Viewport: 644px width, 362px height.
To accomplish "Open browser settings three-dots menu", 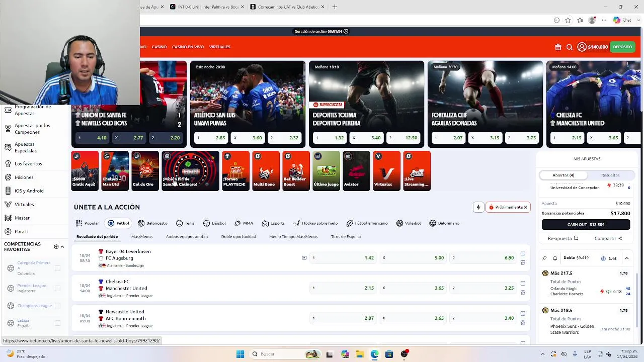I will pyautogui.click(x=604, y=20).
